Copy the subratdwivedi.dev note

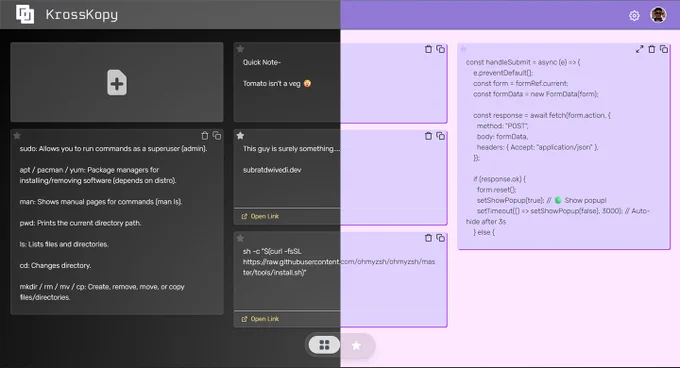[x=440, y=136]
